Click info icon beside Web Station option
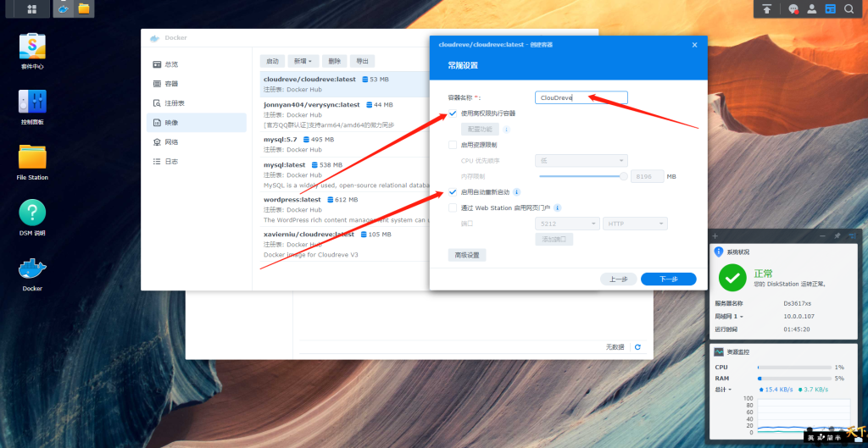The width and height of the screenshot is (868, 448). [558, 208]
